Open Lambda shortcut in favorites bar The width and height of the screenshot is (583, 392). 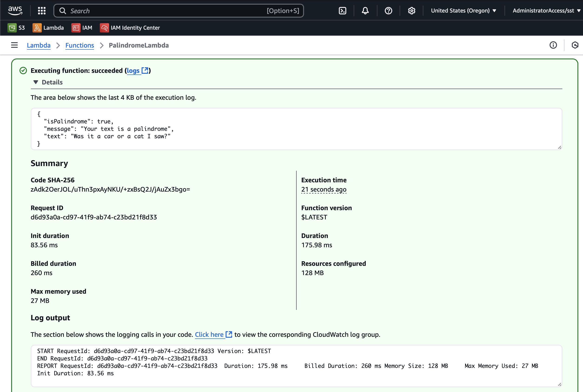tap(48, 28)
